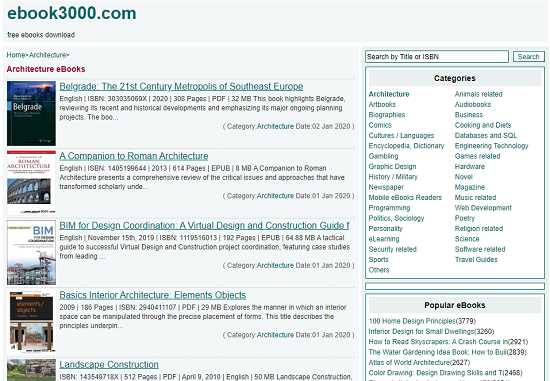
Task: Go to Home in the breadcrumb
Action: coord(16,55)
